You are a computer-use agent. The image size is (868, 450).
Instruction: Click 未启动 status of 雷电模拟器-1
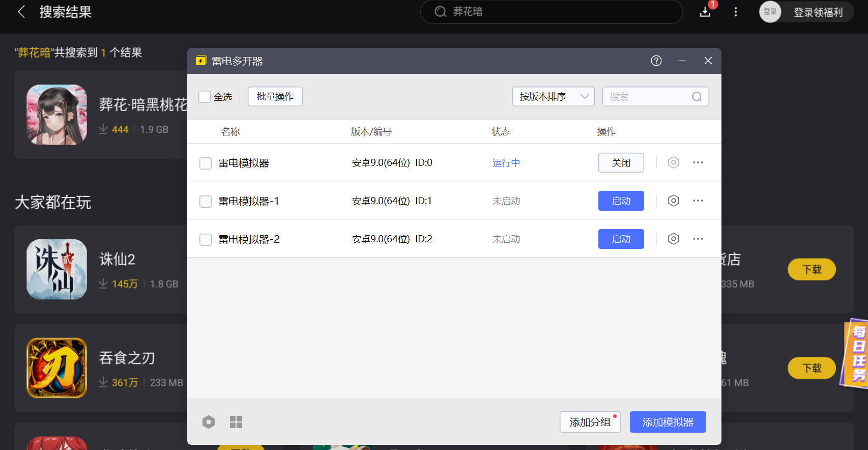coord(506,201)
